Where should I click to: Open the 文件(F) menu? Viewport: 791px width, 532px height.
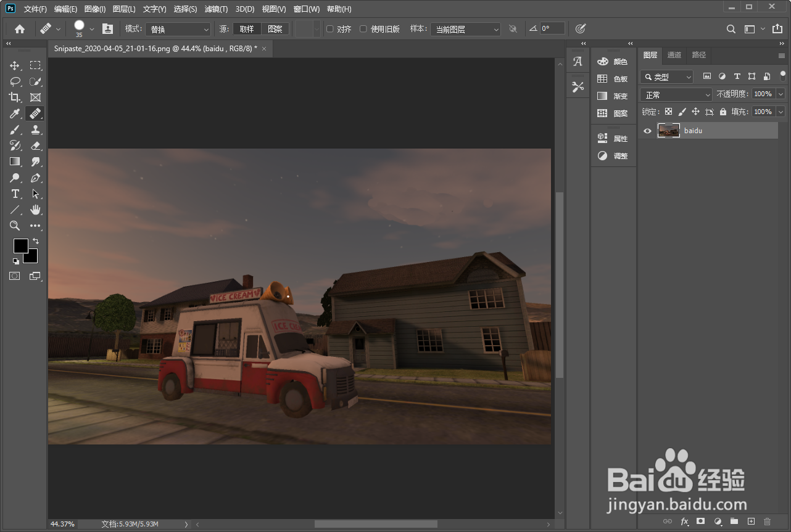[x=35, y=9]
